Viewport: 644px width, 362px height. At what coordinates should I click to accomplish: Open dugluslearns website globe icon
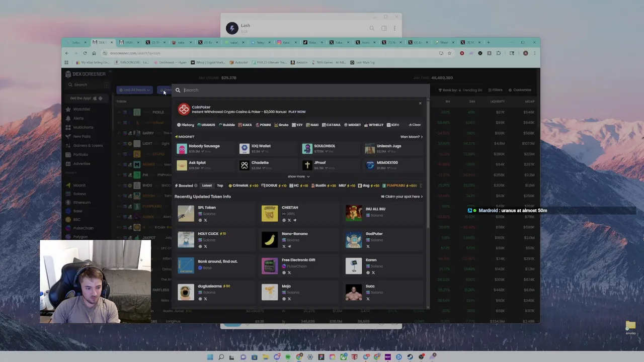(x=200, y=299)
